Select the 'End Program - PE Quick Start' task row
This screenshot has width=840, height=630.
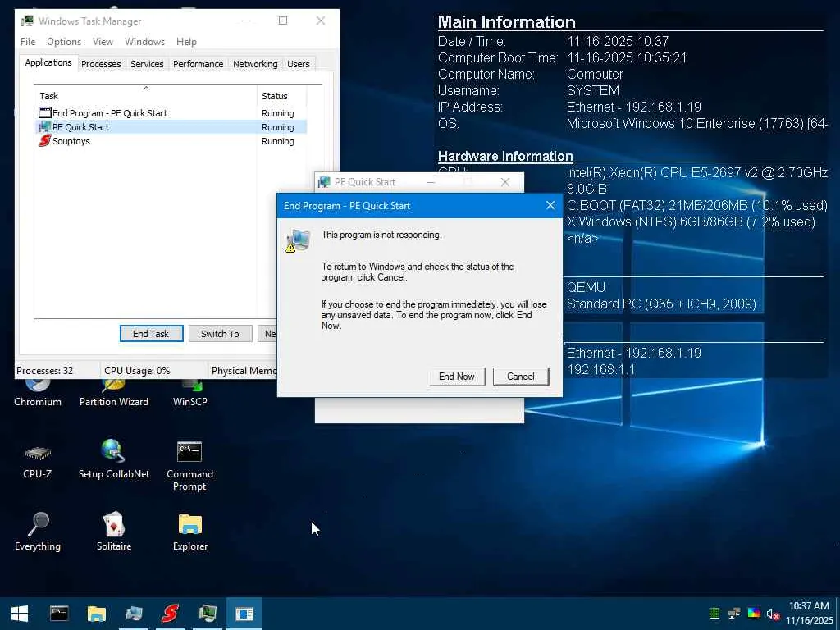(171, 113)
